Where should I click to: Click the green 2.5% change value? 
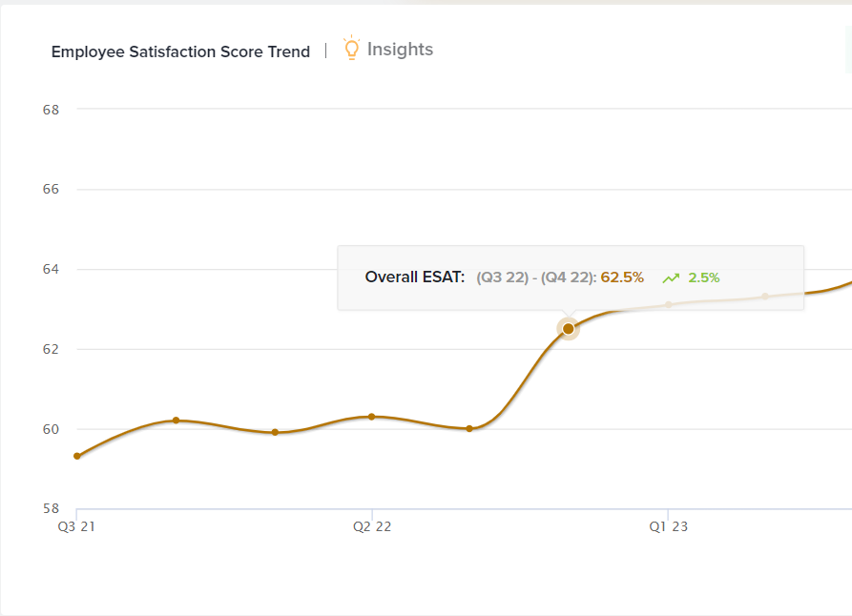click(x=704, y=277)
